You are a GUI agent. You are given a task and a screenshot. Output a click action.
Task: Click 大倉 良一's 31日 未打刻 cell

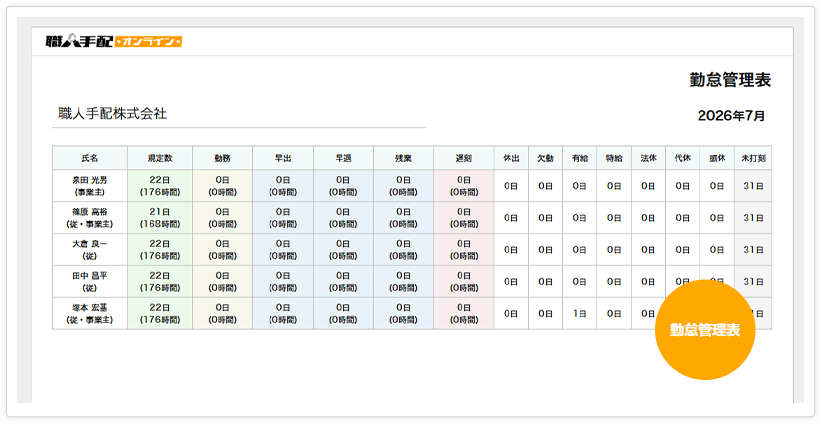753,249
